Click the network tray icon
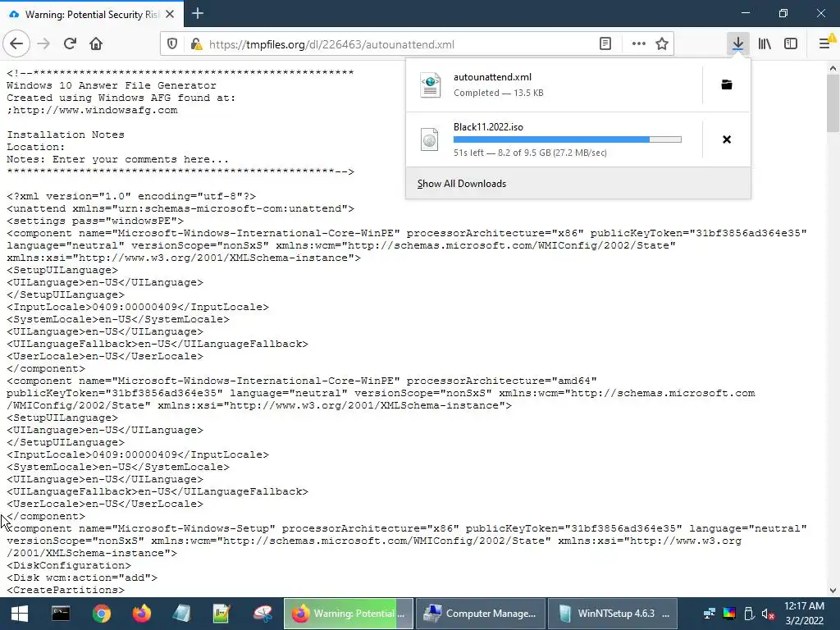The image size is (840, 630). (710, 614)
